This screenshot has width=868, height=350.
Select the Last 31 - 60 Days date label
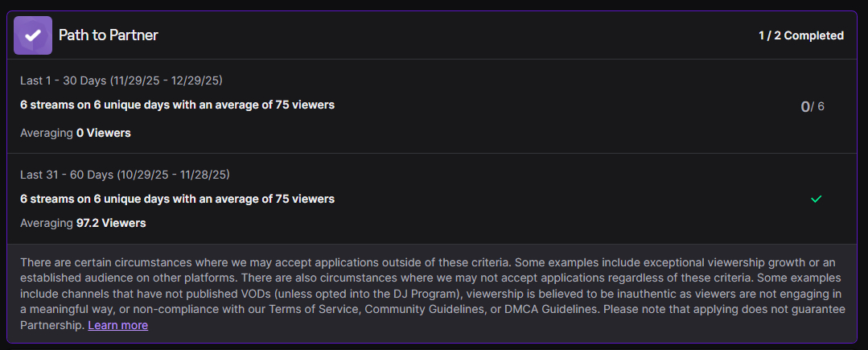(126, 175)
